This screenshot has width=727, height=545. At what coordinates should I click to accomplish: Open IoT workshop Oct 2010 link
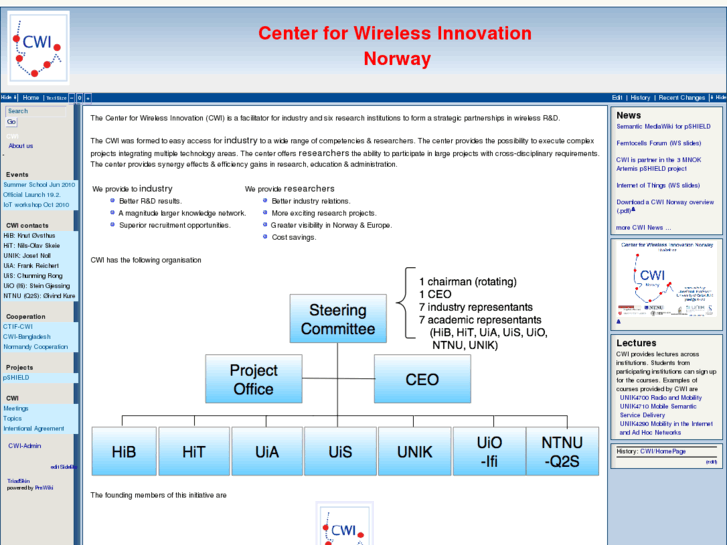pyautogui.click(x=36, y=205)
